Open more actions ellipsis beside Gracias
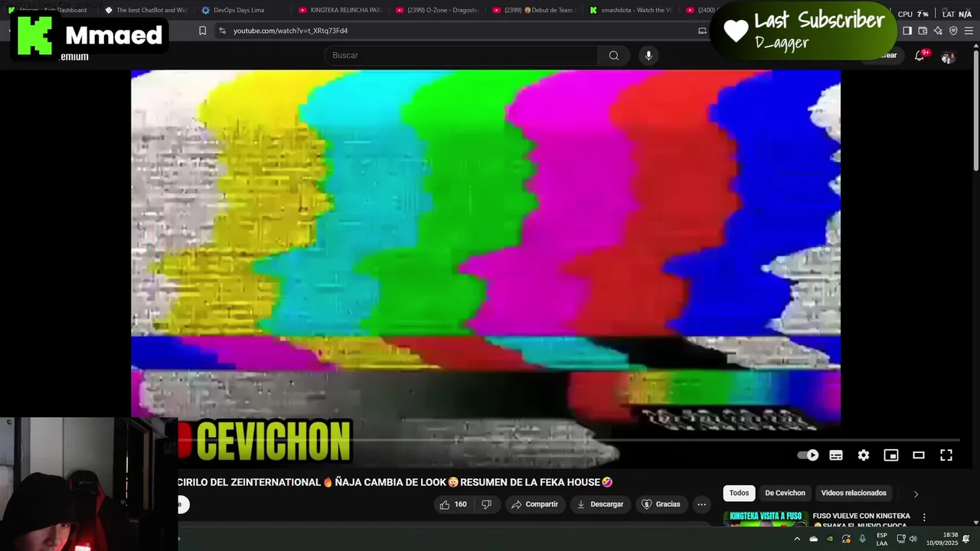Image resolution: width=980 pixels, height=551 pixels. click(x=701, y=504)
